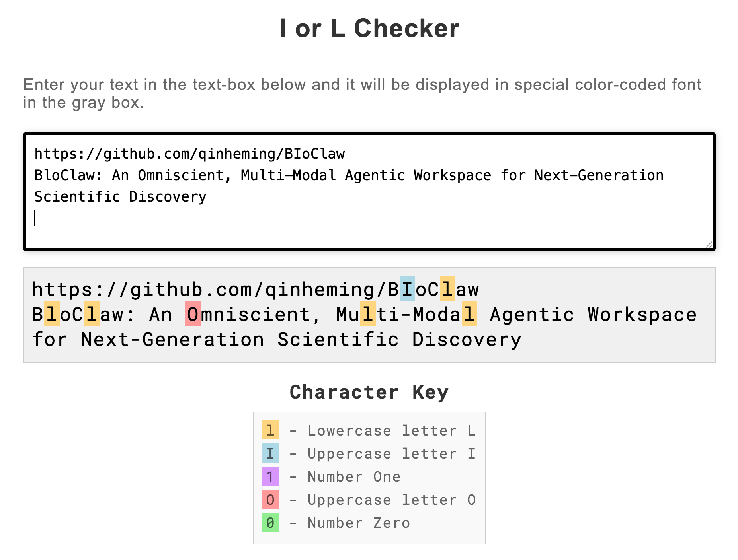Click the Number Zero label text

click(x=358, y=523)
